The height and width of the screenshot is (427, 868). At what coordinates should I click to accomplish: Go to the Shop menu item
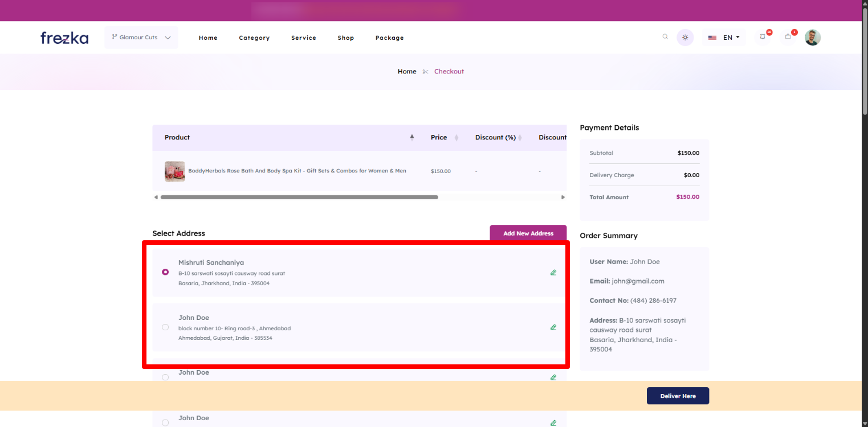[x=345, y=38]
